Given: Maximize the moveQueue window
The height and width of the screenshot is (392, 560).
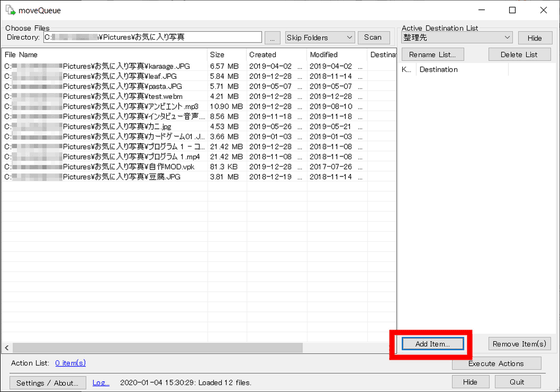Looking at the screenshot, I should [x=512, y=10].
